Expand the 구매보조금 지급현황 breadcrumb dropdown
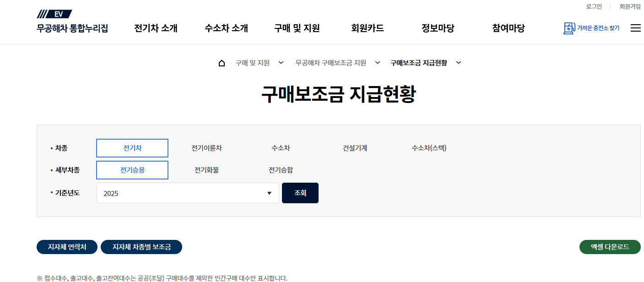The height and width of the screenshot is (282, 644). [x=459, y=63]
